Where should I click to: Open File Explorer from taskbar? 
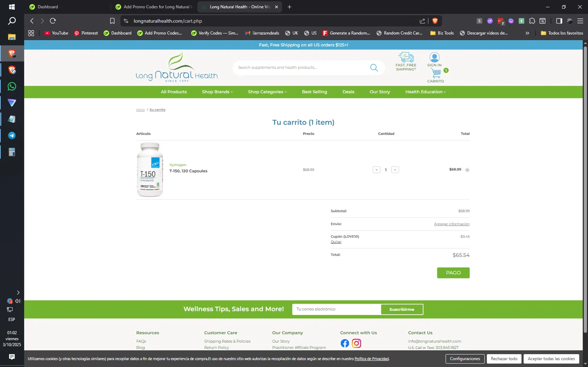pyautogui.click(x=12, y=37)
